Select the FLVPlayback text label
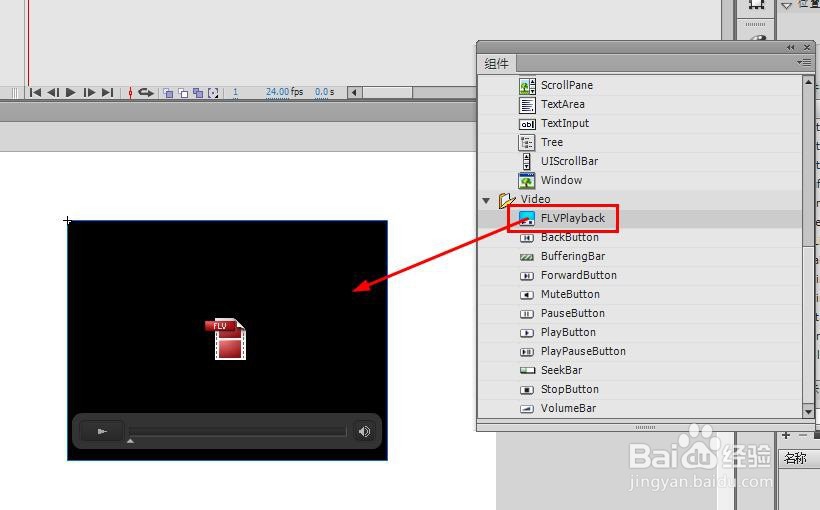Viewport: 820px width, 510px height. pyautogui.click(x=573, y=218)
